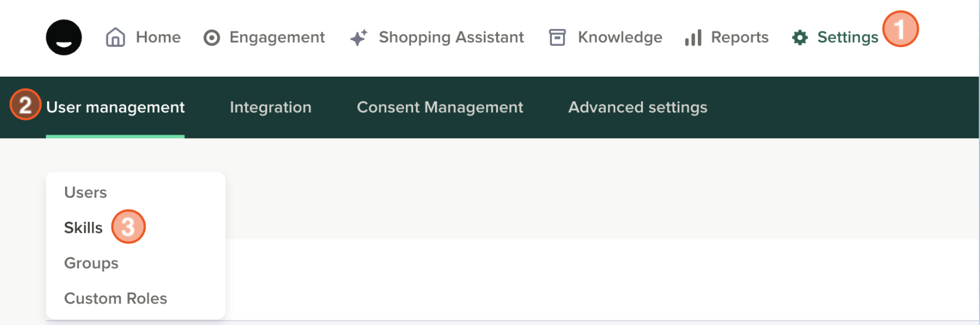Screen dimensions: 980x325
Task: Select Groups from the dropdown list
Action: [91, 263]
